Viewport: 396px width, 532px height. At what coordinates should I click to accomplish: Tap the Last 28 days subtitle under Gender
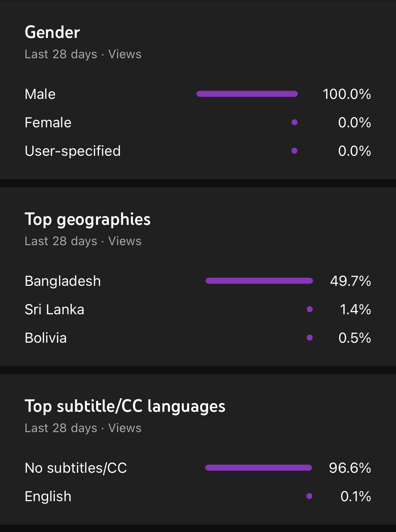point(61,54)
